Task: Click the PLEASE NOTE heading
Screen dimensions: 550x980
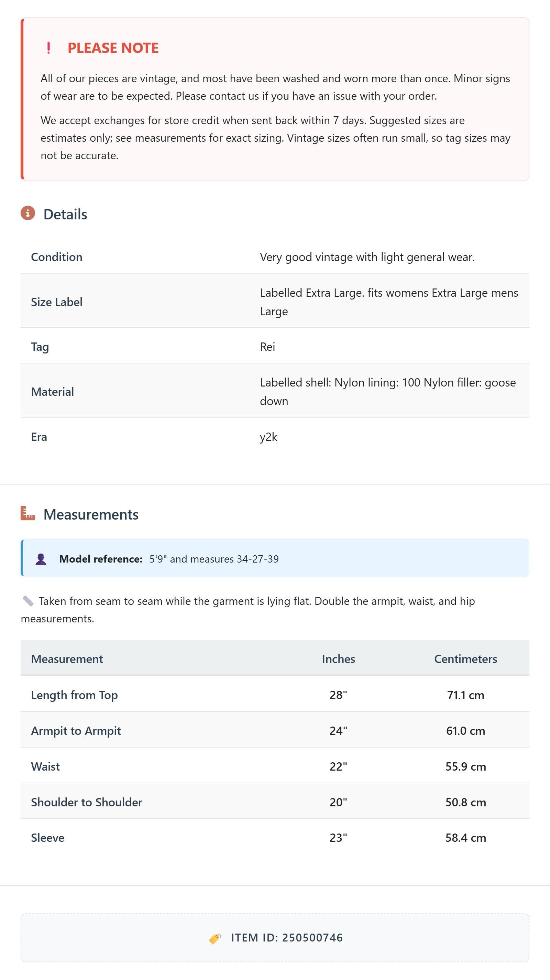Action: (113, 48)
